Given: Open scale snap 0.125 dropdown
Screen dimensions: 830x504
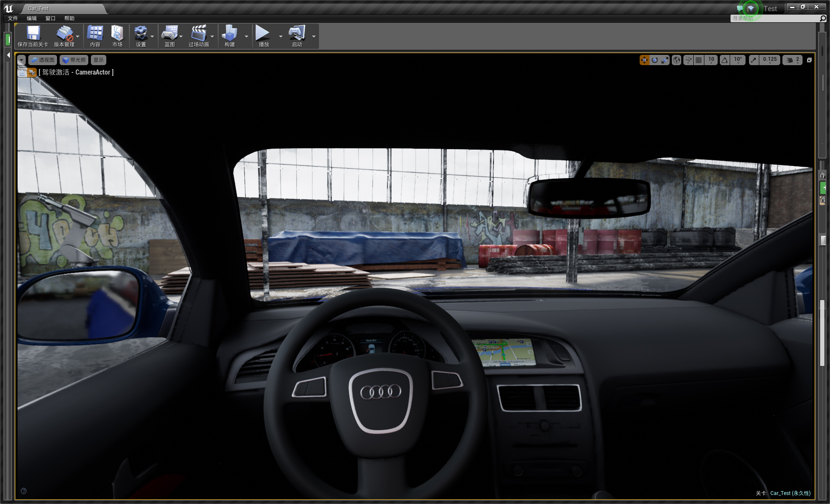Looking at the screenshot, I should pyautogui.click(x=770, y=60).
